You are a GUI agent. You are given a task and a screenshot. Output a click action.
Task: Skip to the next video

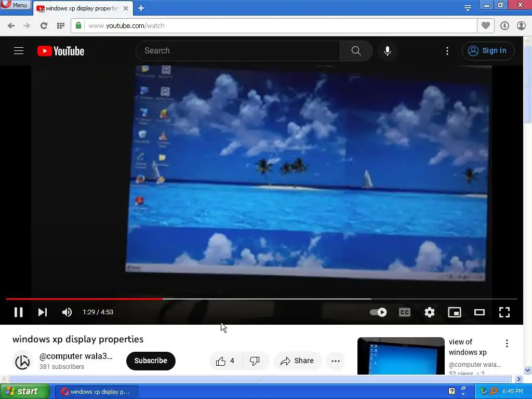pos(43,312)
